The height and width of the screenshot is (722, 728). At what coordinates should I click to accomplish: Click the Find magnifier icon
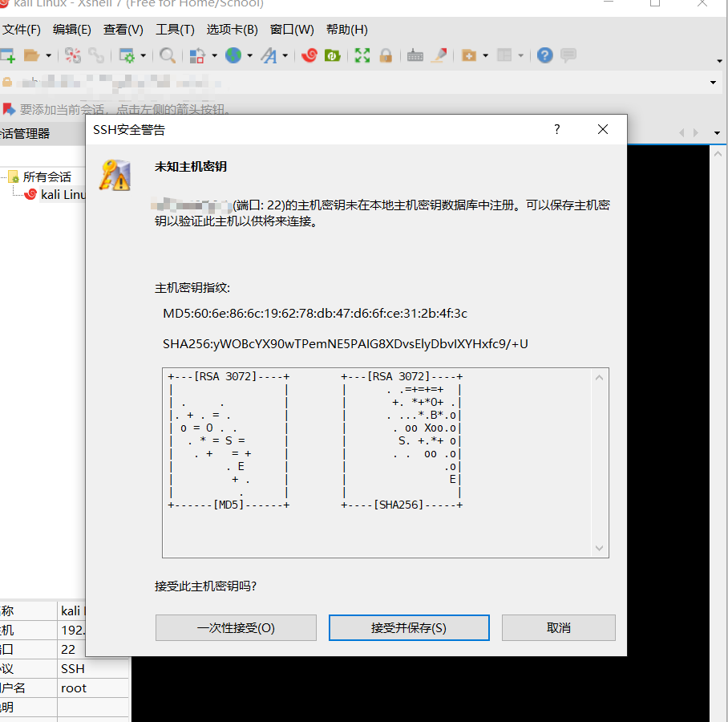coord(167,55)
